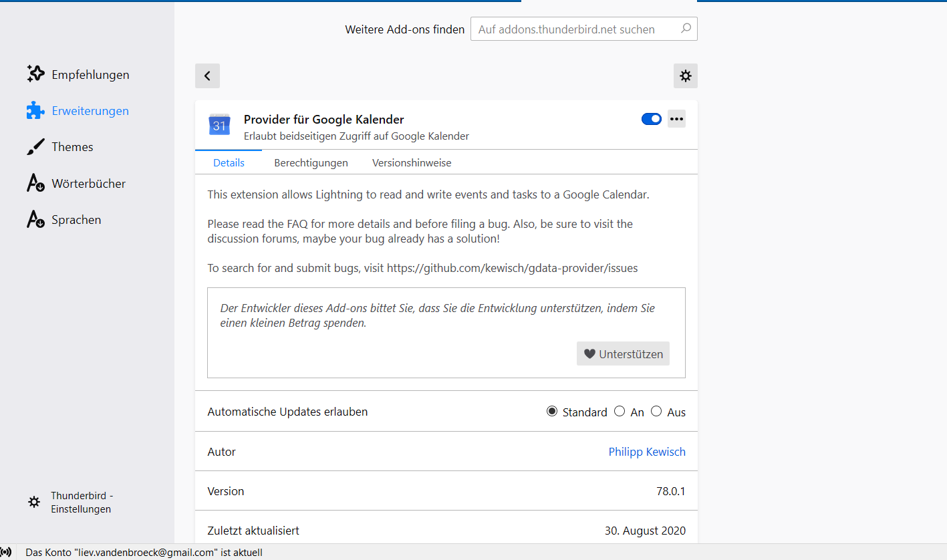
Task: Click the Wörterbücher sidebar icon
Action: pyautogui.click(x=35, y=183)
